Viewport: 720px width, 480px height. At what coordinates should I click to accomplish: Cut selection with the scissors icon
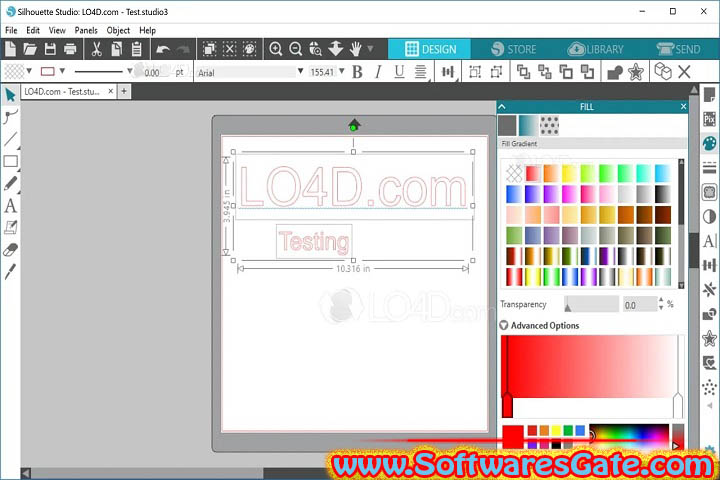click(96, 49)
